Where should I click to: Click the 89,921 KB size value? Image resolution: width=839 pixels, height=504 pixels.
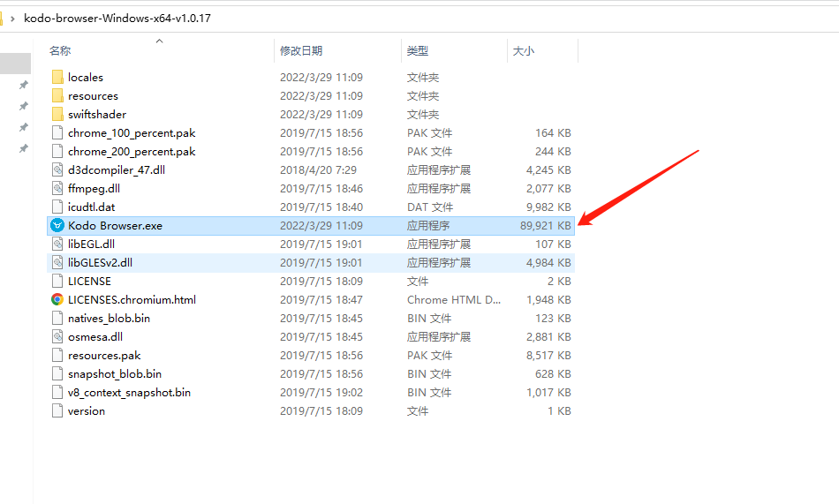[x=545, y=225]
